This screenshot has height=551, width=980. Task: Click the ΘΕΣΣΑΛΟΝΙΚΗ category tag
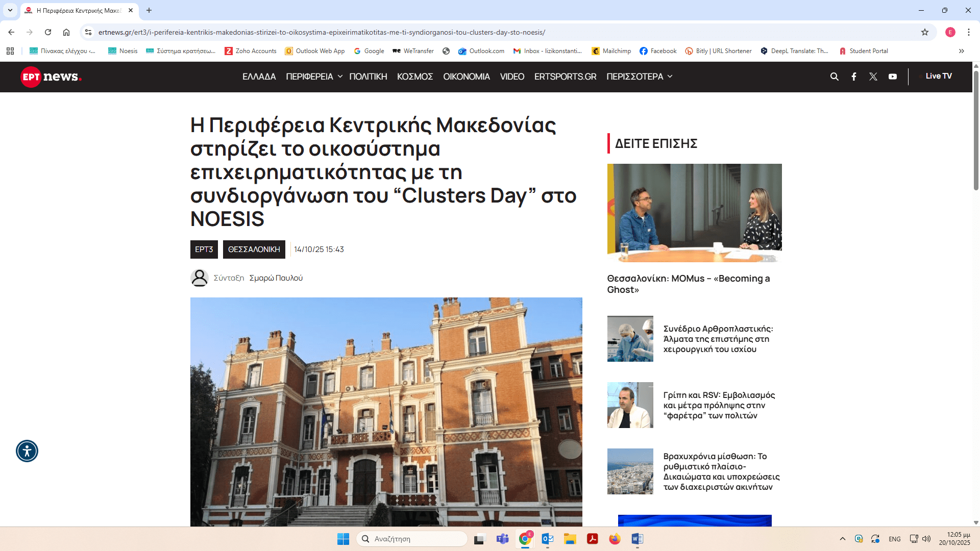(254, 249)
